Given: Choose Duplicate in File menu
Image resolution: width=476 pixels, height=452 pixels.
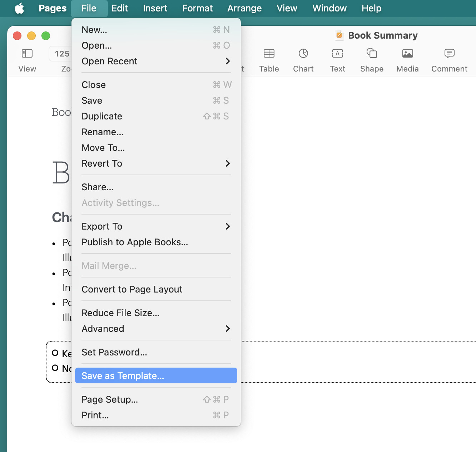Looking at the screenshot, I should click(x=156, y=116).
